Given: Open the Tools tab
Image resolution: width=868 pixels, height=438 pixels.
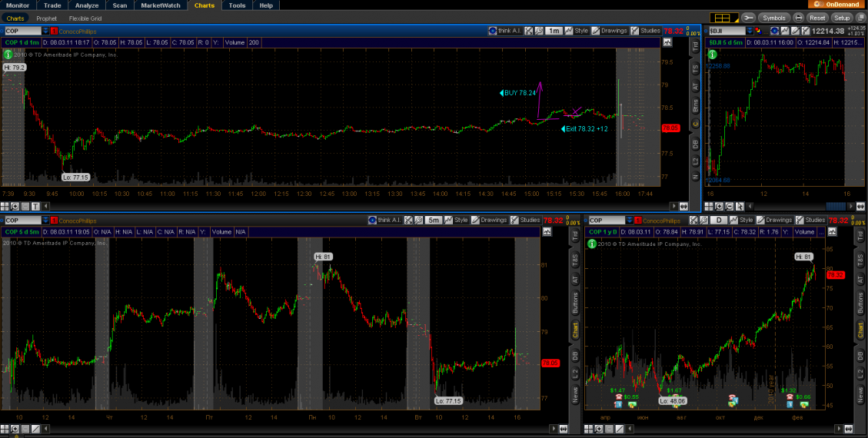Looking at the screenshot, I should click(x=237, y=5).
